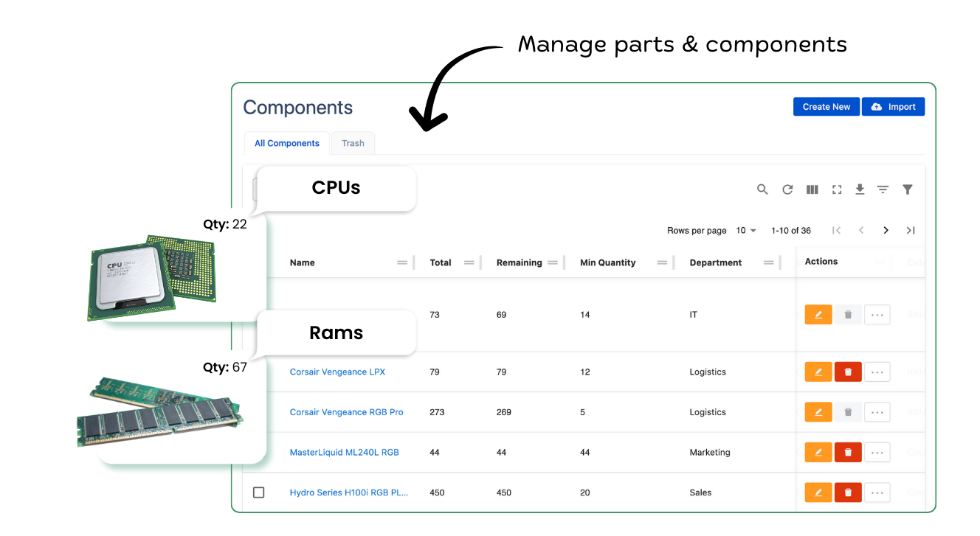Viewport: 980px width, 536px height.
Task: Go to the next page arrow
Action: point(886,231)
